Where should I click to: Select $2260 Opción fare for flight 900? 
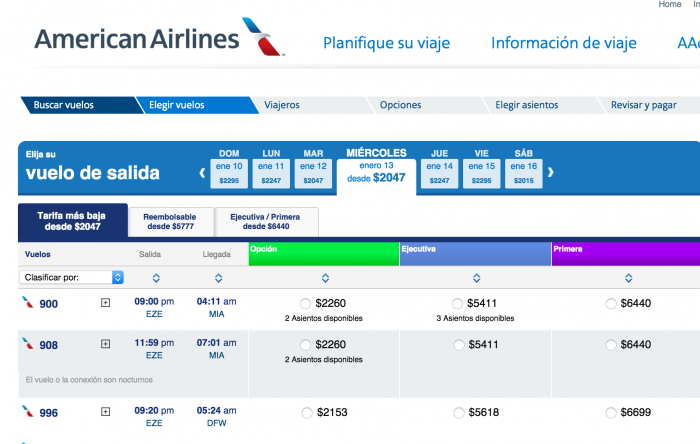(x=305, y=304)
